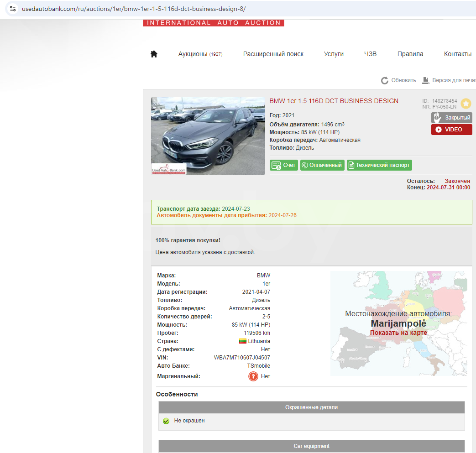476x453 pixels.
Task: Open the Контакты menu item
Action: coord(457,54)
